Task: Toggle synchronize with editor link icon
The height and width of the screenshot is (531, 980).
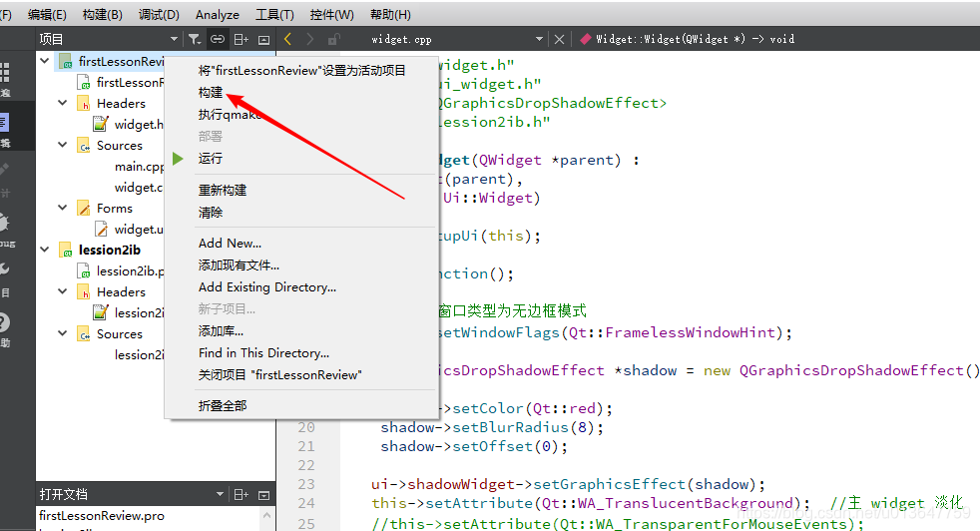Action: coord(217,39)
